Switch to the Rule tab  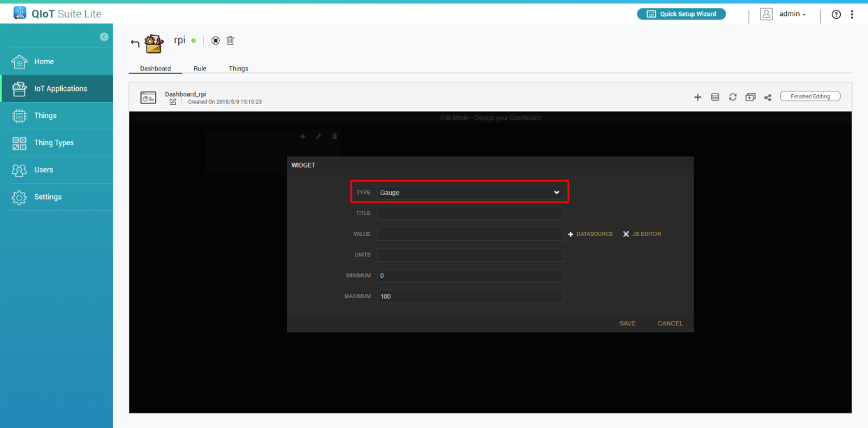tap(200, 68)
